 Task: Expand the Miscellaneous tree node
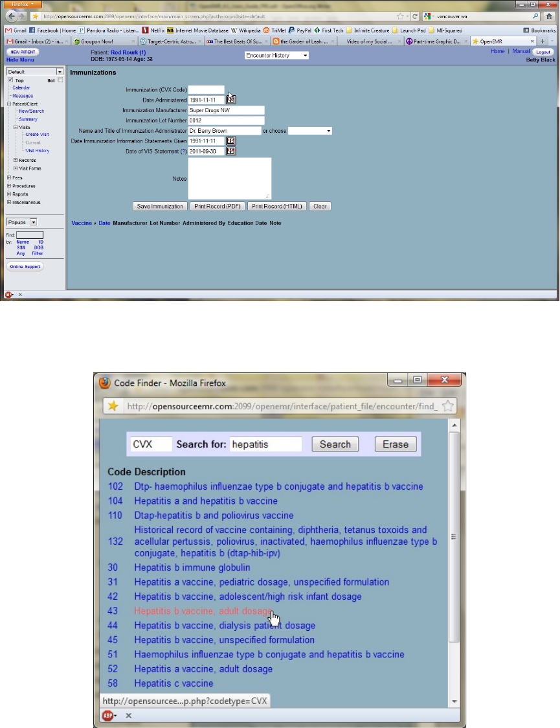click(9, 203)
